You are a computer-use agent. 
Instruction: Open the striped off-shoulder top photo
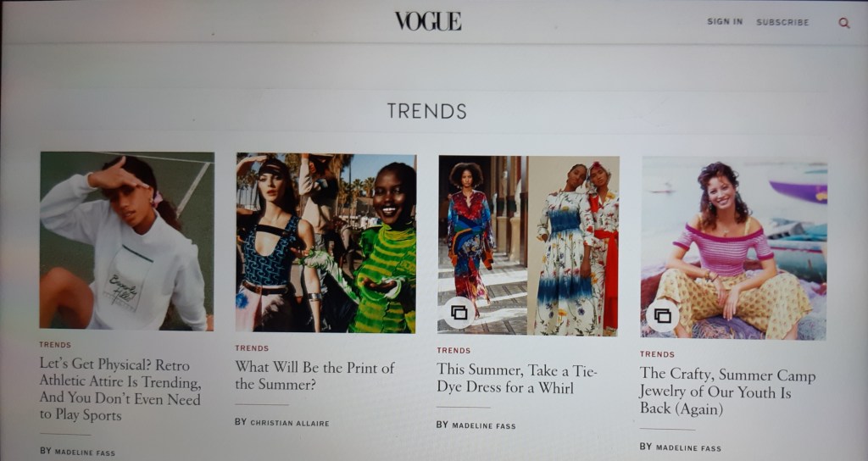pyautogui.click(x=733, y=248)
